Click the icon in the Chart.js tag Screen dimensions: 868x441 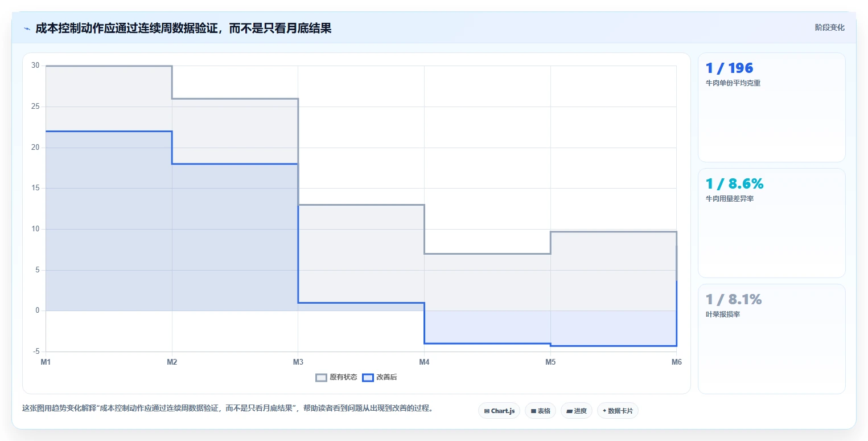click(x=487, y=411)
